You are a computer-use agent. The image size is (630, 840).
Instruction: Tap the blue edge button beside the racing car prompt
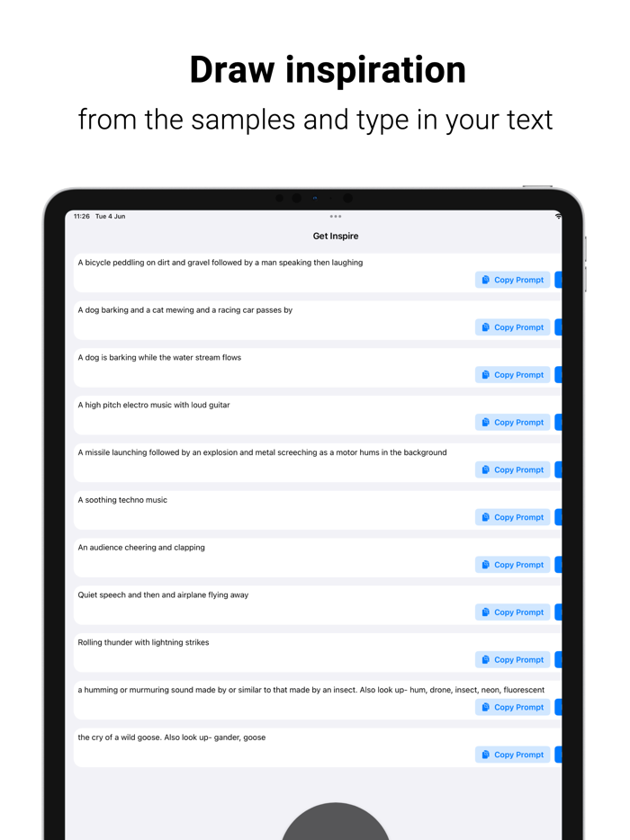click(557, 327)
